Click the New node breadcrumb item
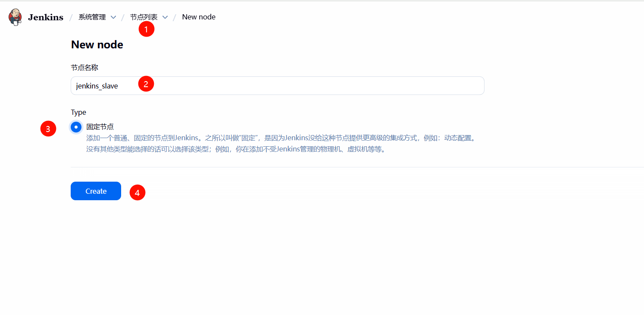The image size is (644, 315). pos(199,17)
